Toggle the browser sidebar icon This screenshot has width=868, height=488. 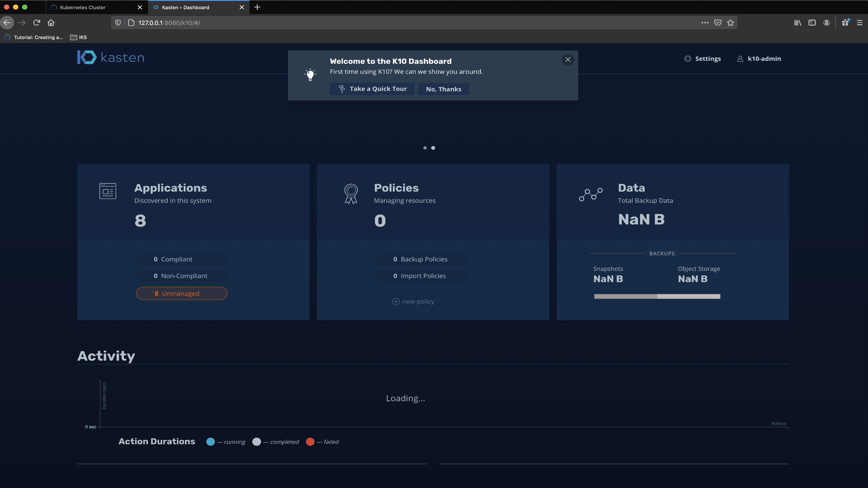(x=812, y=23)
